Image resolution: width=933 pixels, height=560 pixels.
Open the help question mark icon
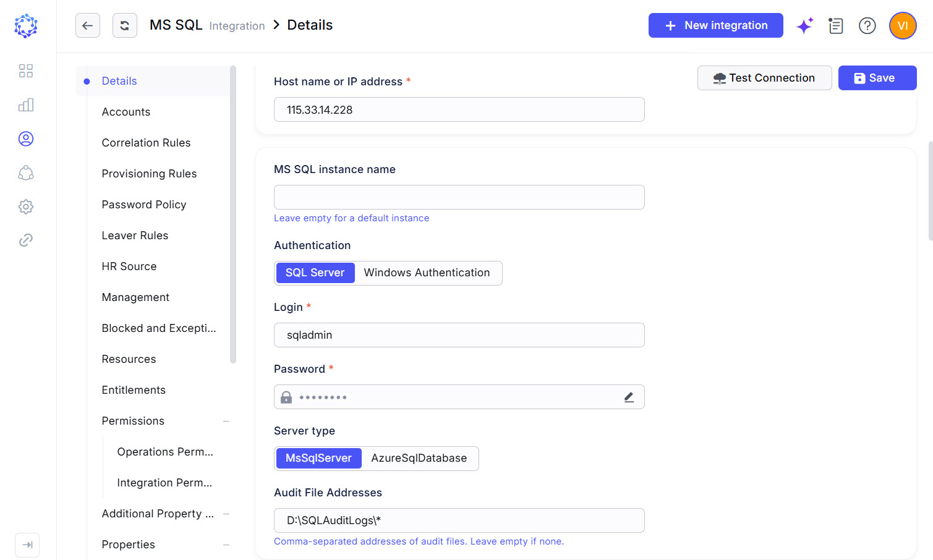pyautogui.click(x=867, y=25)
